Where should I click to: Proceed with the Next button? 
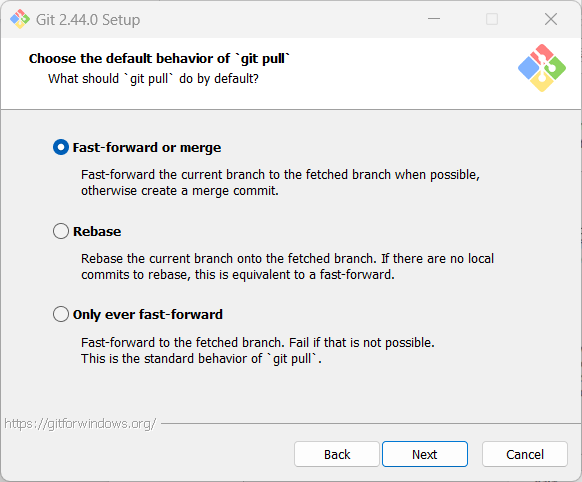coord(425,454)
